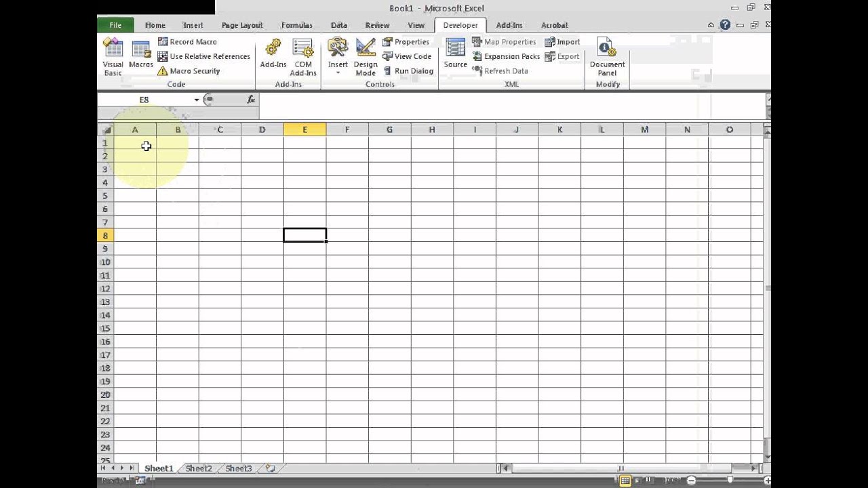
Task: Open the Visual Basic editor
Action: point(113,57)
